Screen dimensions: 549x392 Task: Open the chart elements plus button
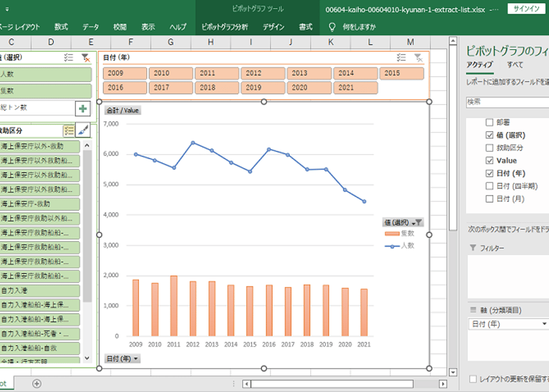pyautogui.click(x=83, y=109)
